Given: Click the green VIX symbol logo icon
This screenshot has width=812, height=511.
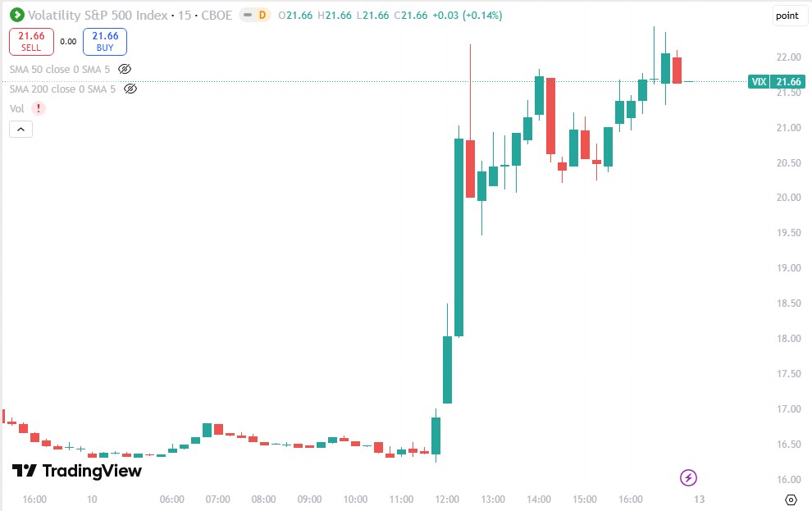Looking at the screenshot, I should click(16, 15).
